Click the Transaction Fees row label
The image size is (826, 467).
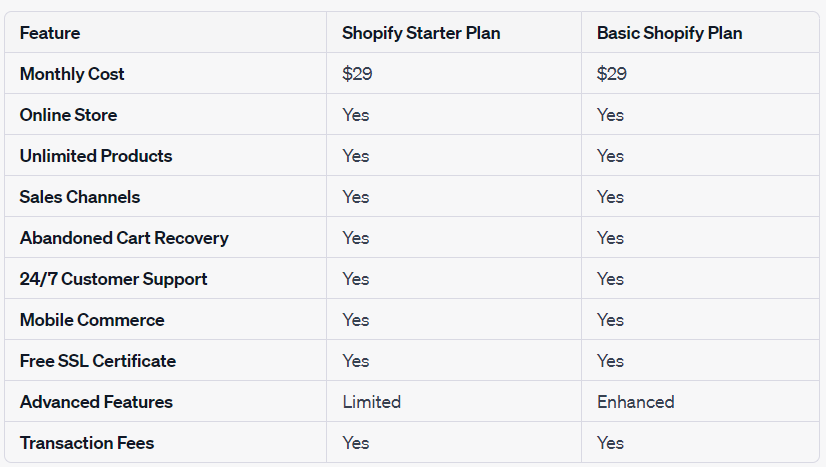coord(87,443)
